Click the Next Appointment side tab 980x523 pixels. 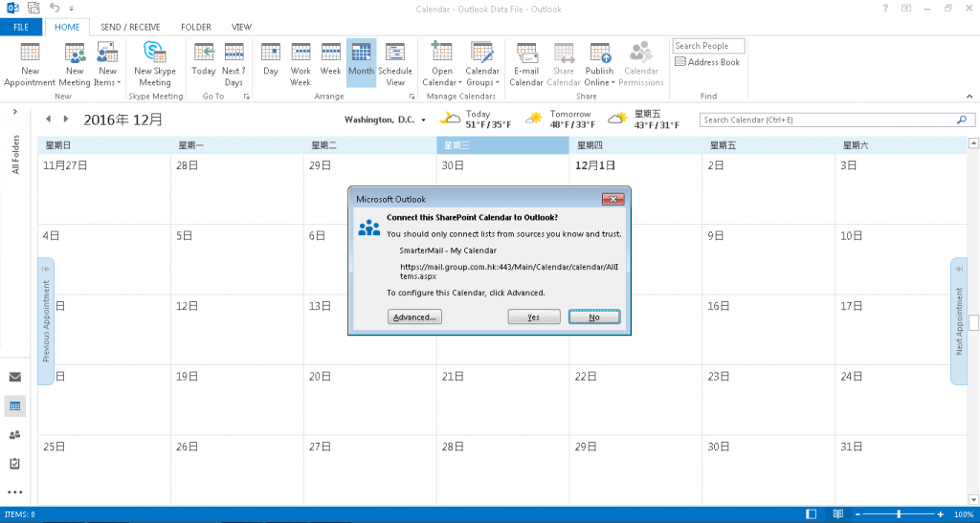(x=959, y=321)
